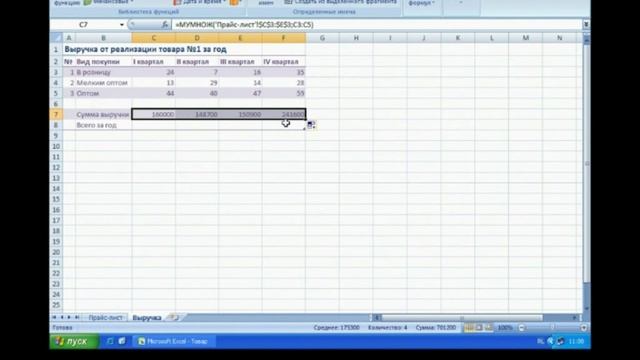Click the Insert Function fx icon
The image size is (640, 360).
(x=164, y=24)
